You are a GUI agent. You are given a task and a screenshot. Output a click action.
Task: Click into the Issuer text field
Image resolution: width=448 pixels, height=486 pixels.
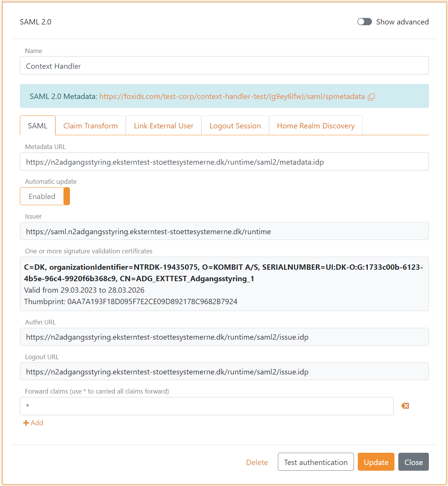click(224, 231)
